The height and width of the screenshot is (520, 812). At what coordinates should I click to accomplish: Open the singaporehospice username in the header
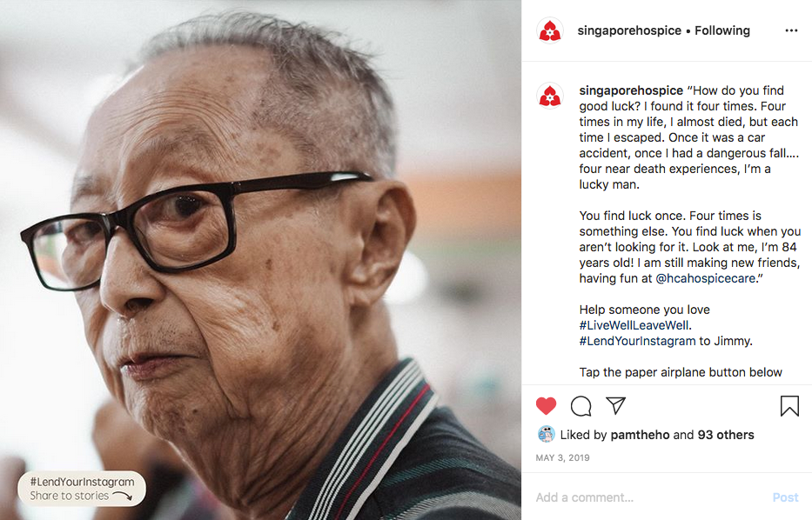tap(629, 30)
